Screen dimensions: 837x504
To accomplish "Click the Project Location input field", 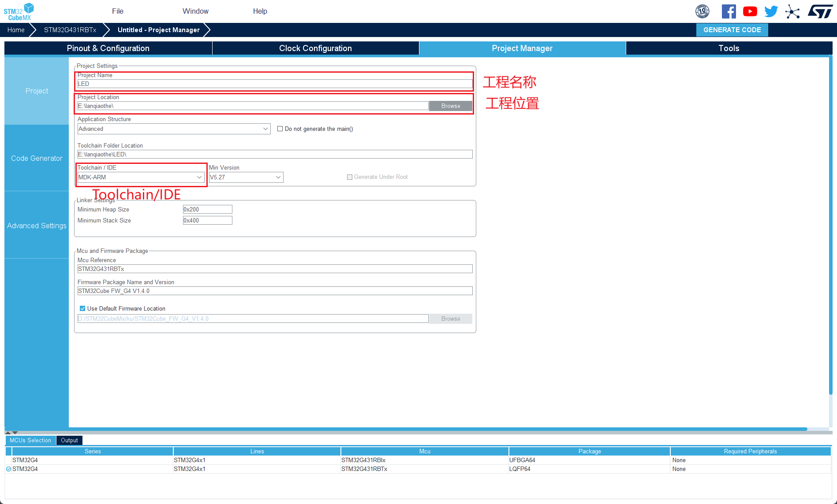I will coord(253,106).
